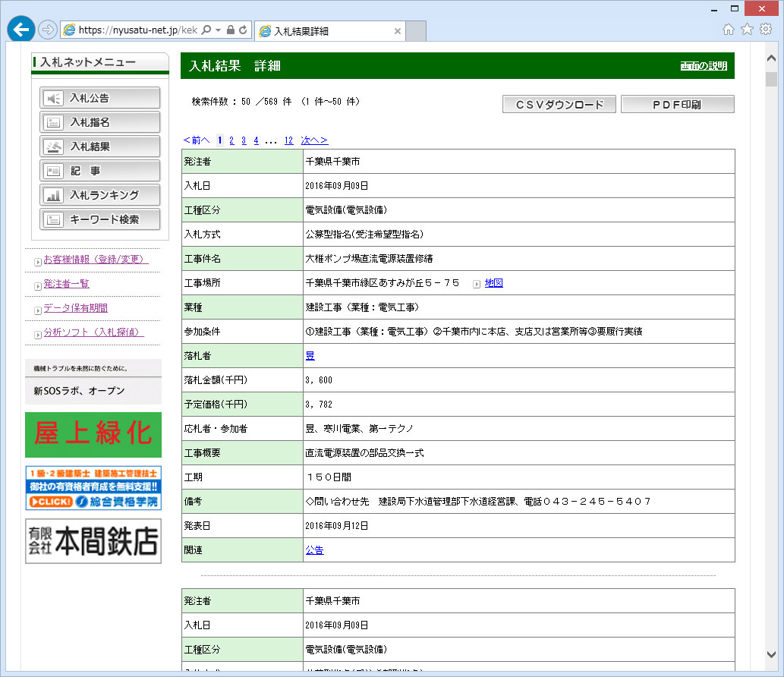Select the 工期 value １５０日間

329,477
